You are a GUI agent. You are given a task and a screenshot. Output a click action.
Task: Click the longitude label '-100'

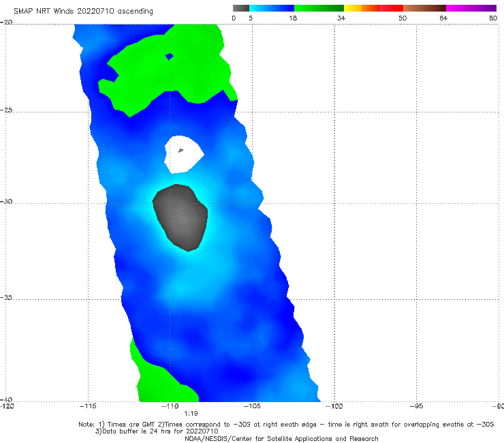click(x=334, y=406)
